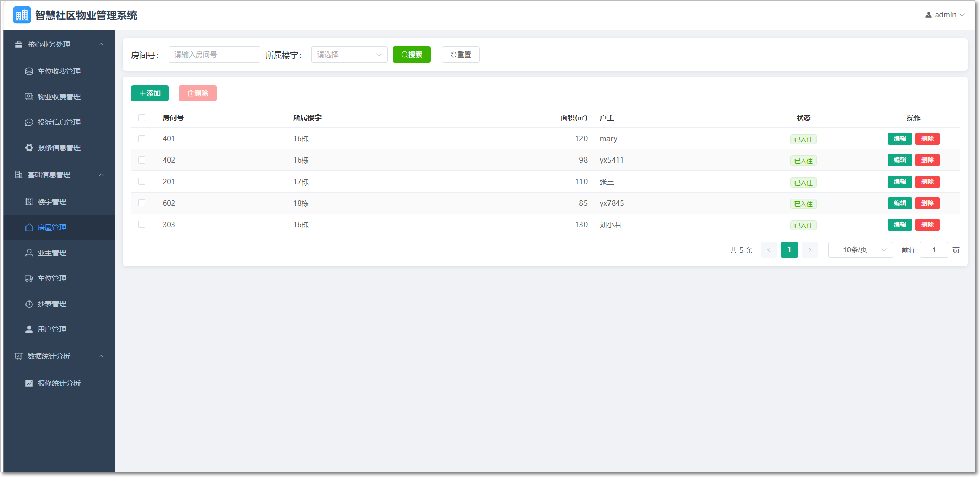Viewport: 980px width, 477px height.
Task: Click the timer icon beside 抄表管理
Action: coord(29,304)
